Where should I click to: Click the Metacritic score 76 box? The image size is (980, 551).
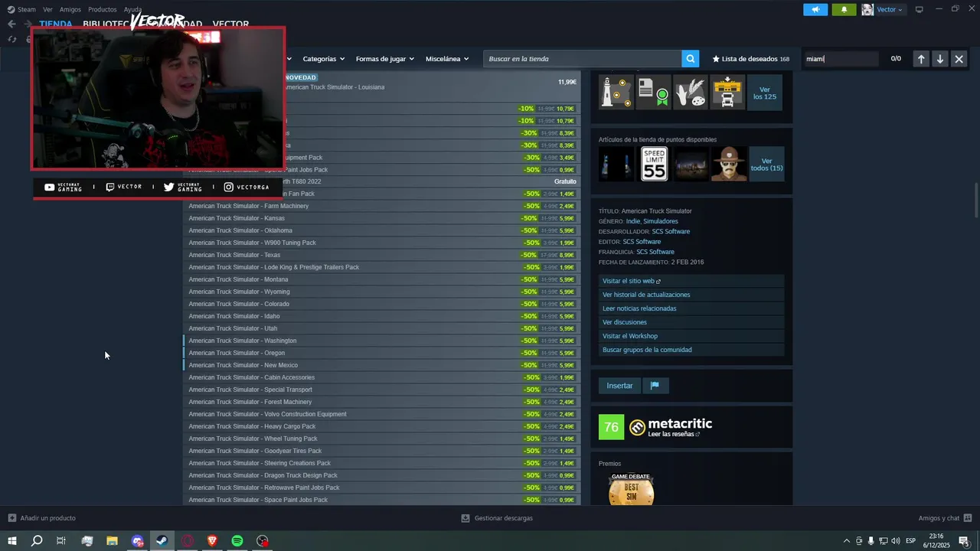[611, 427]
